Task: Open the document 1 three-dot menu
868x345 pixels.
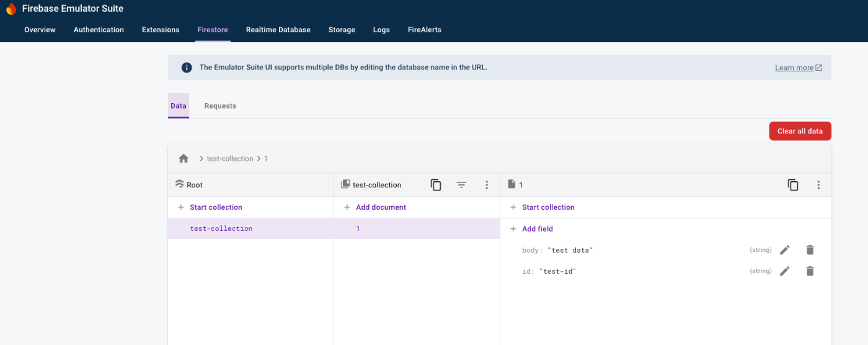Action: click(x=818, y=185)
